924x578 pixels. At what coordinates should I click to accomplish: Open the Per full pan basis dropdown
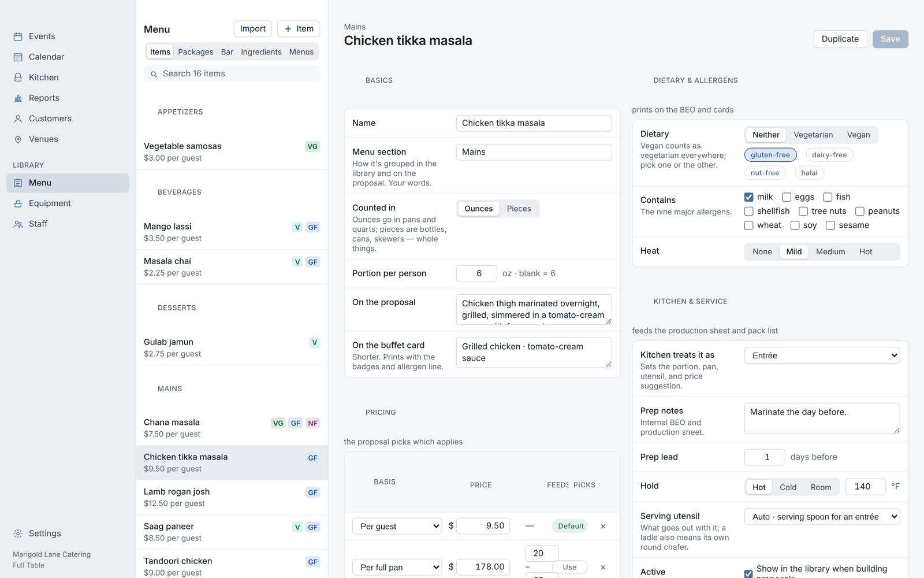[397, 567]
